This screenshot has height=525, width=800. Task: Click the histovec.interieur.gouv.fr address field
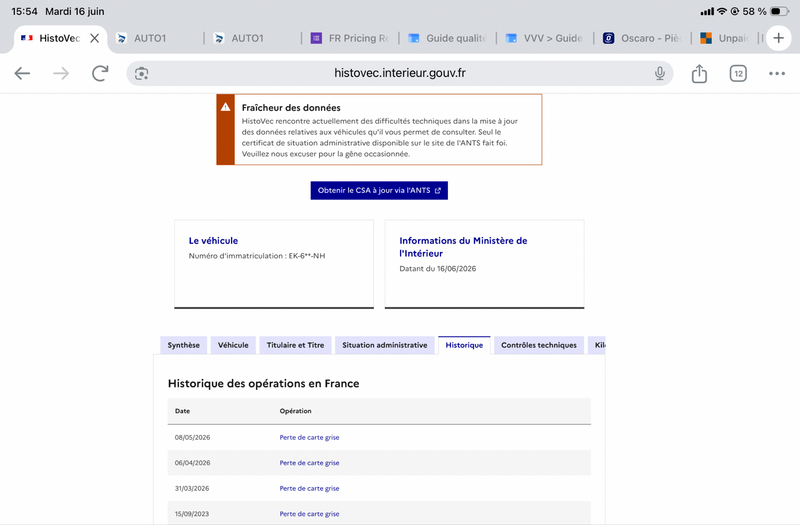tap(399, 73)
